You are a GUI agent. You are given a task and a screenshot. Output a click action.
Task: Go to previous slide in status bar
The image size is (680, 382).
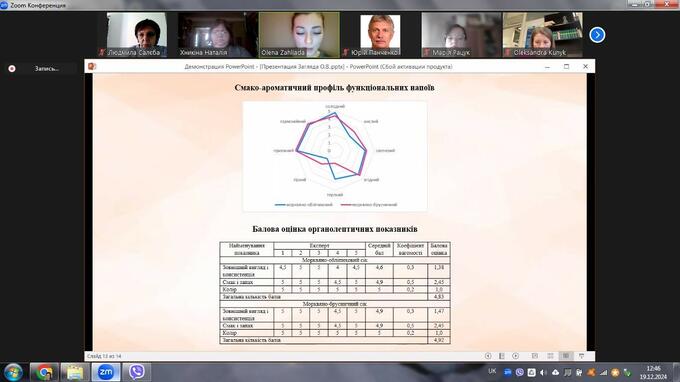[488, 356]
